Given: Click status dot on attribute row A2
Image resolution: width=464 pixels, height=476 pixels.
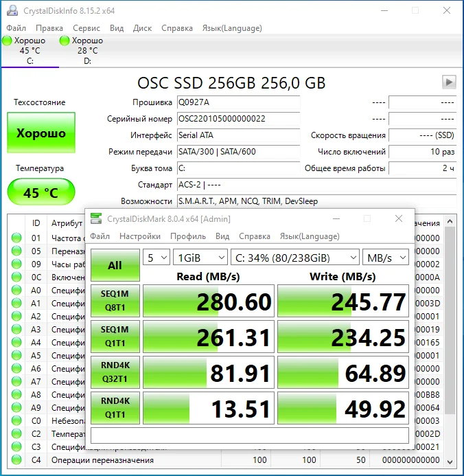Looking at the screenshot, I should 16,316.
